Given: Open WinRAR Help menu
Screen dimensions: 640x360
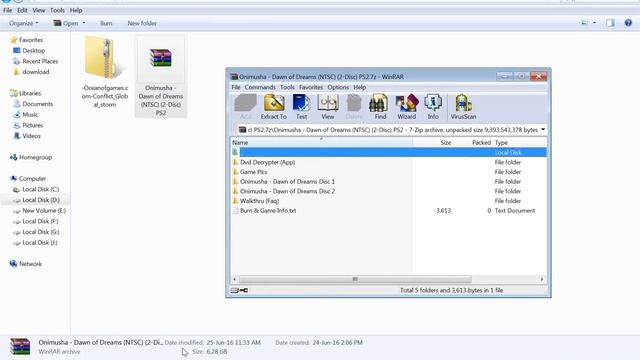Looking at the screenshot, I should pos(360,87).
